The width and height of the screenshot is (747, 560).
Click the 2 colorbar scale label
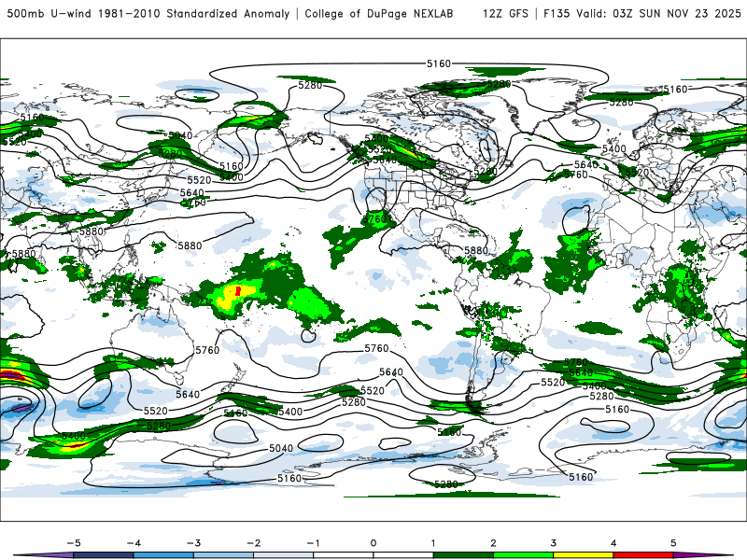click(493, 543)
